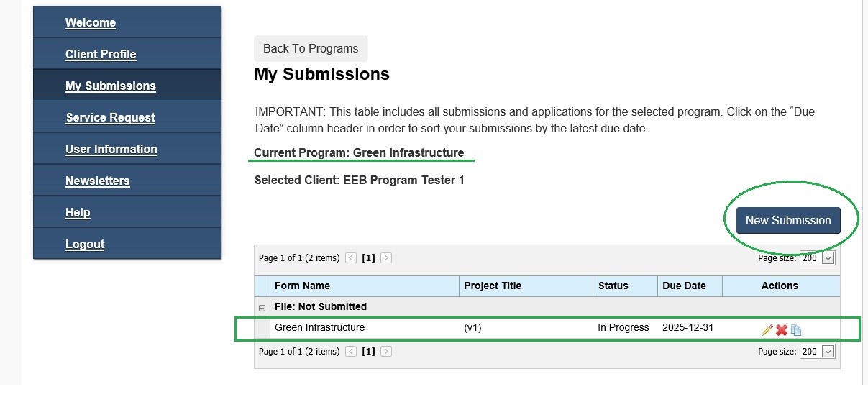Image resolution: width=868 pixels, height=397 pixels.
Task: Click the next page arrow in the bottom pager
Action: tap(386, 352)
